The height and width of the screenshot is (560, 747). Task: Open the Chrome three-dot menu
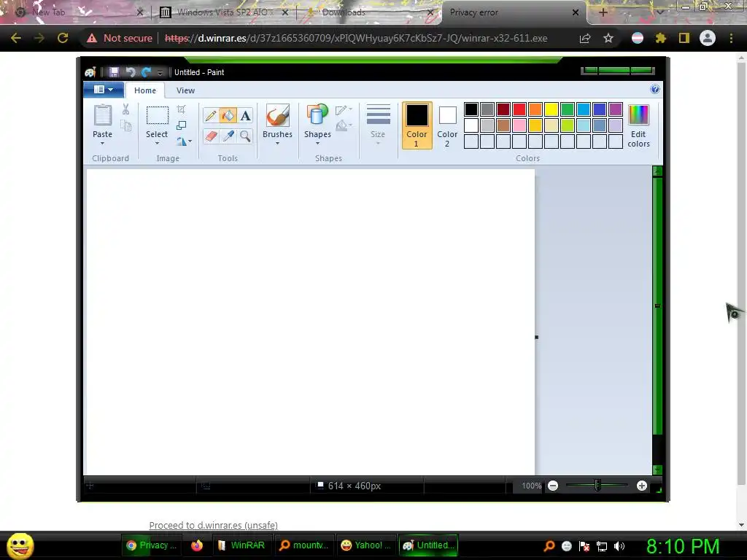point(731,38)
